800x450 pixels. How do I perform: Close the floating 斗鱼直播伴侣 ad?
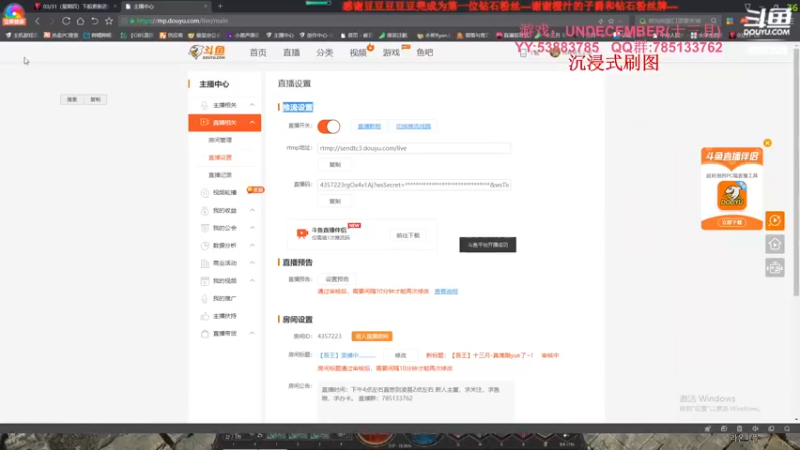(x=767, y=143)
